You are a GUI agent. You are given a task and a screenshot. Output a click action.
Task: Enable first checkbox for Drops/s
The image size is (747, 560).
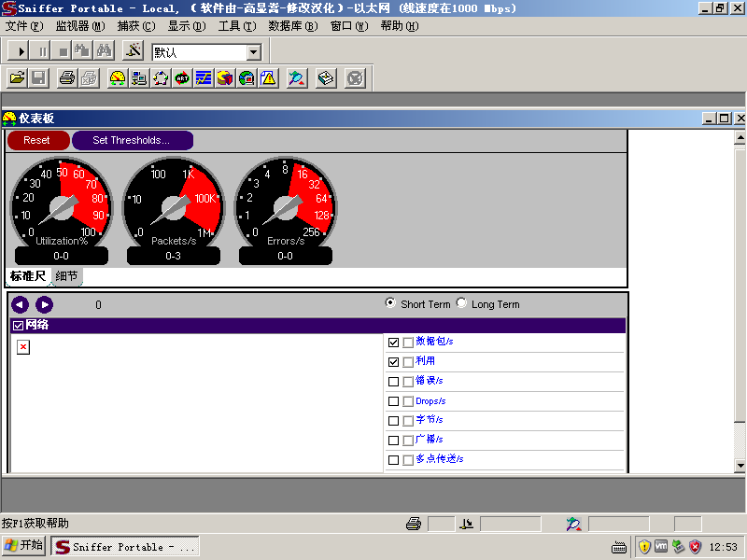393,401
